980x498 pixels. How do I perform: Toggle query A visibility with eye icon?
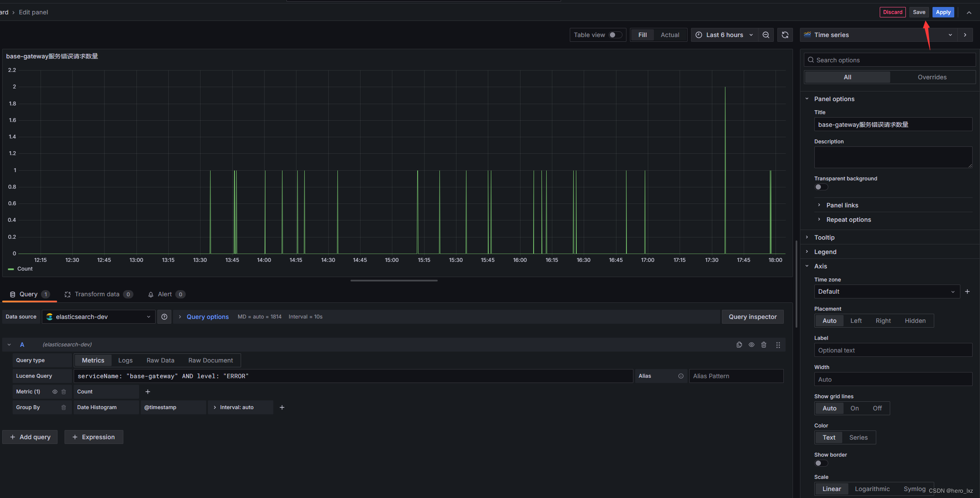[x=752, y=345]
